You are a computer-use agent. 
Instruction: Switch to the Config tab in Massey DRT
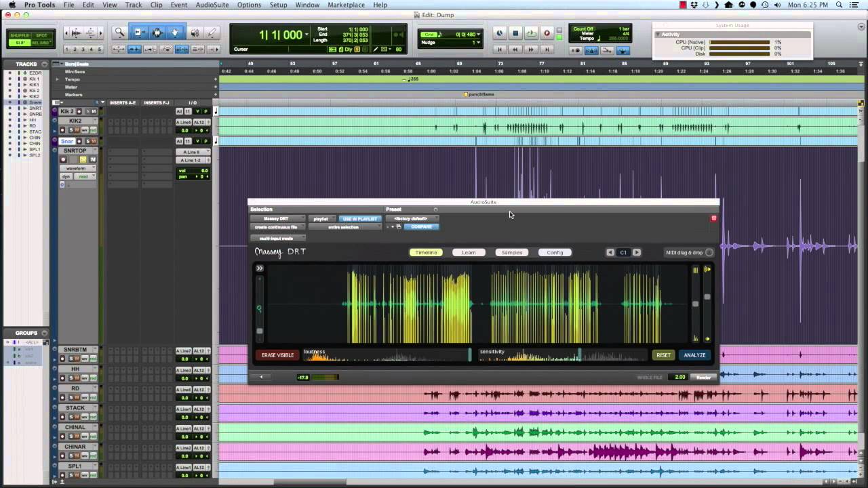pyautogui.click(x=555, y=252)
